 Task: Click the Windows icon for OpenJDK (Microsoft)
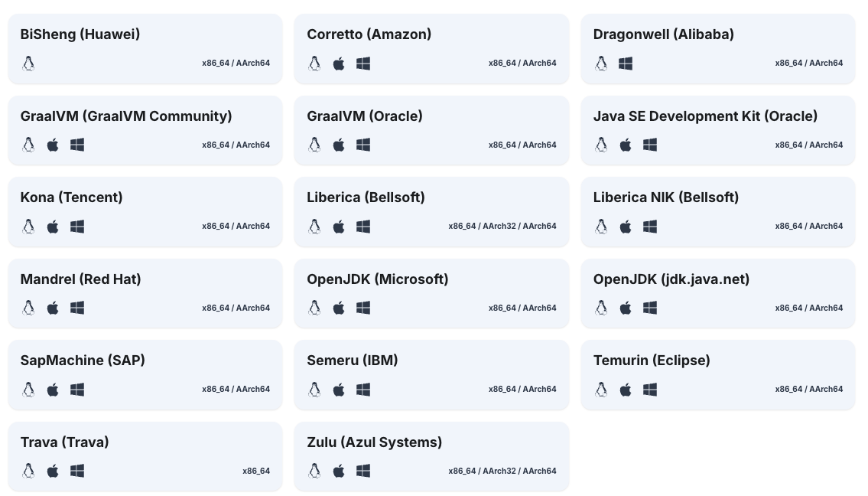coord(363,308)
